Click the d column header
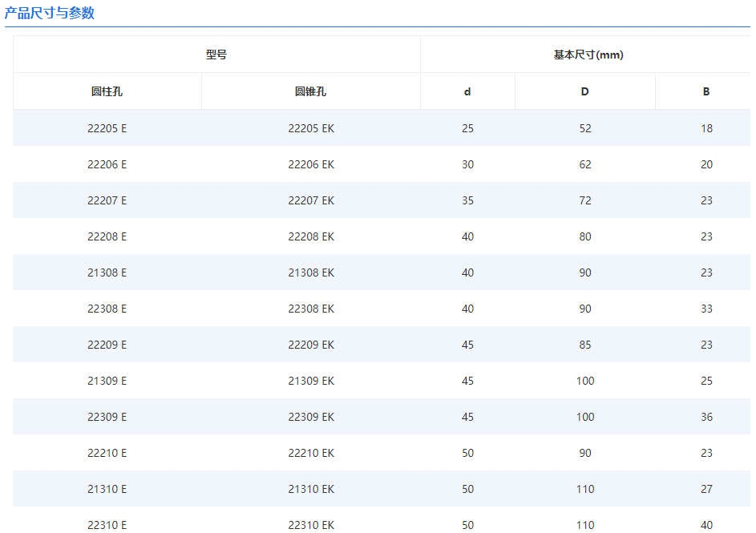The width and height of the screenshot is (756, 533). click(x=467, y=91)
